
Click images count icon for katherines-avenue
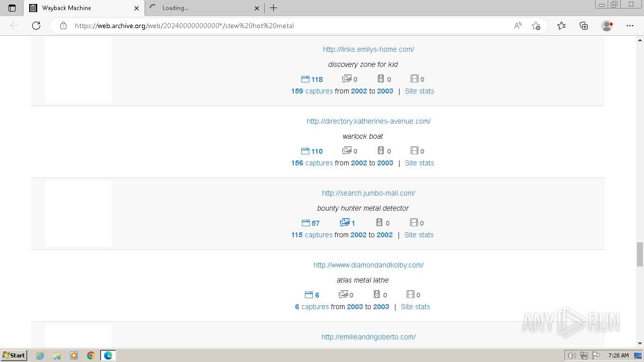pos(350,151)
